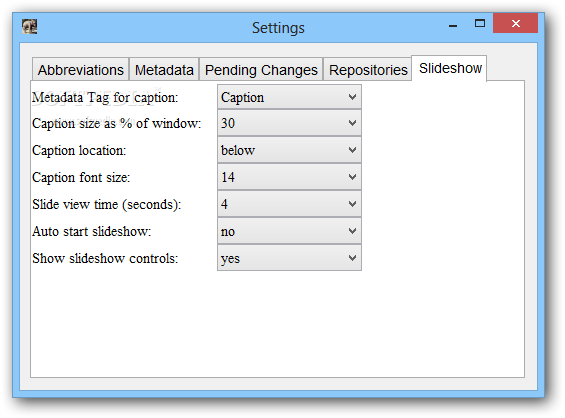
Task: Expand the Auto start slideshow dropdown
Action: click(x=289, y=231)
